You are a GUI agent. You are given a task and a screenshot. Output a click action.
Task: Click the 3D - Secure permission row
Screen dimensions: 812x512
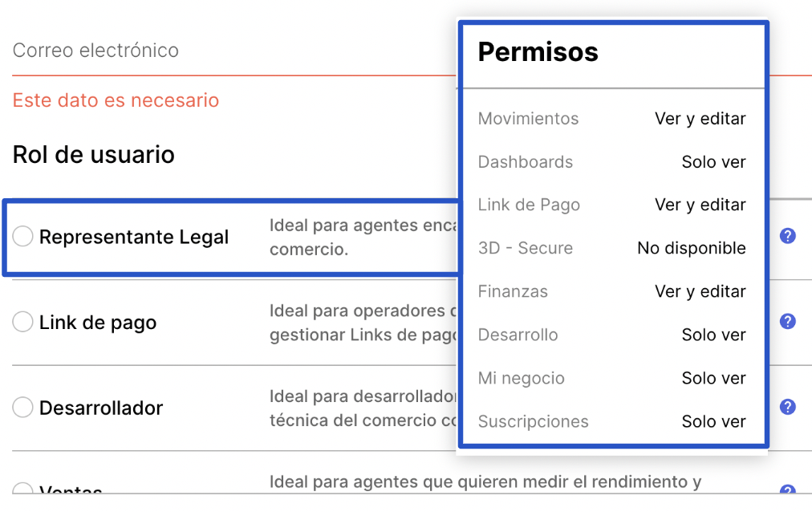coord(611,249)
